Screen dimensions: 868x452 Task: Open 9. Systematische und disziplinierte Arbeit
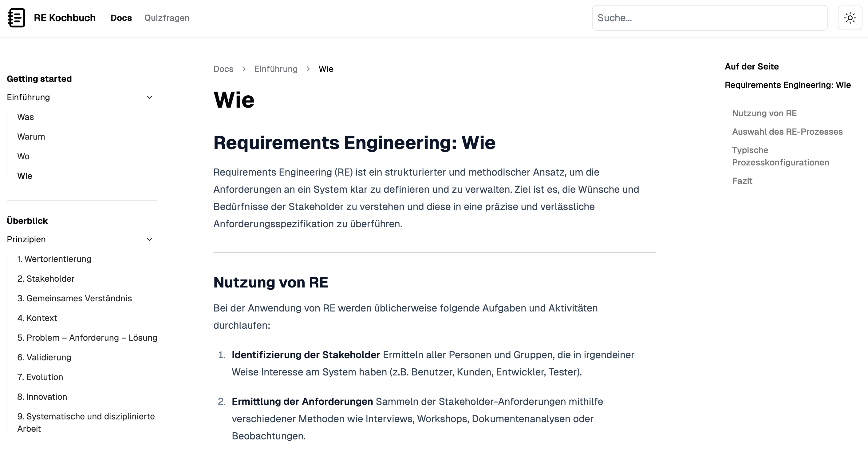(x=86, y=423)
